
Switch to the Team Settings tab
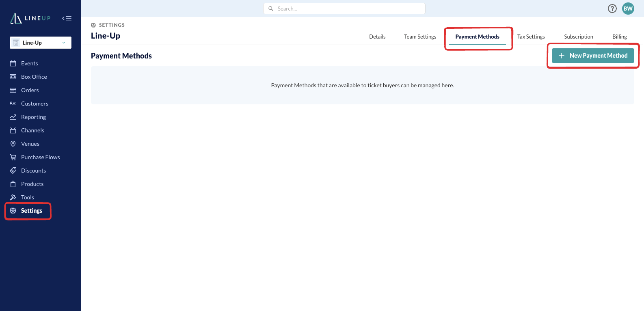click(x=420, y=37)
